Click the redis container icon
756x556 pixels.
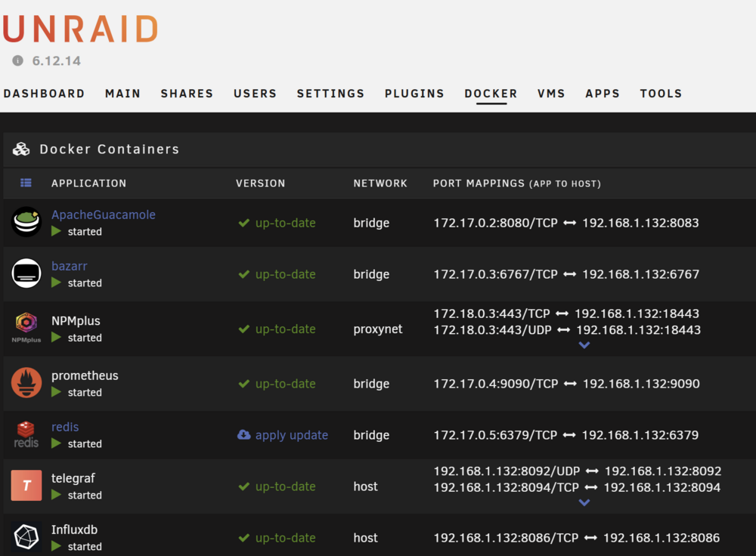[x=26, y=434]
